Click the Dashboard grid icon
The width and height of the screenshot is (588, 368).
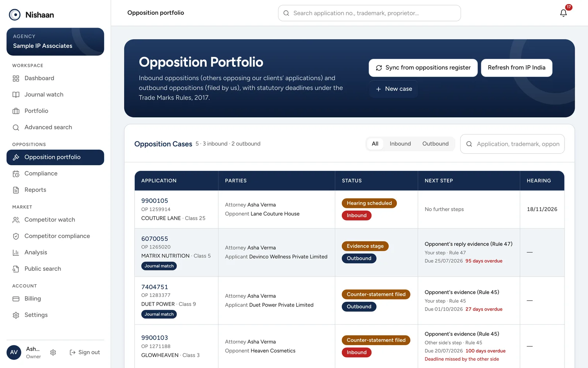(x=16, y=78)
